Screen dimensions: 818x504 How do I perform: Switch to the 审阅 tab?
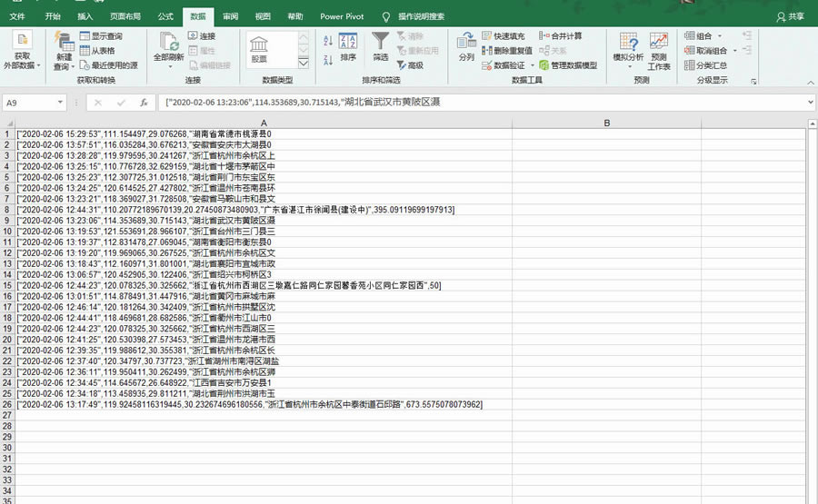pos(230,16)
